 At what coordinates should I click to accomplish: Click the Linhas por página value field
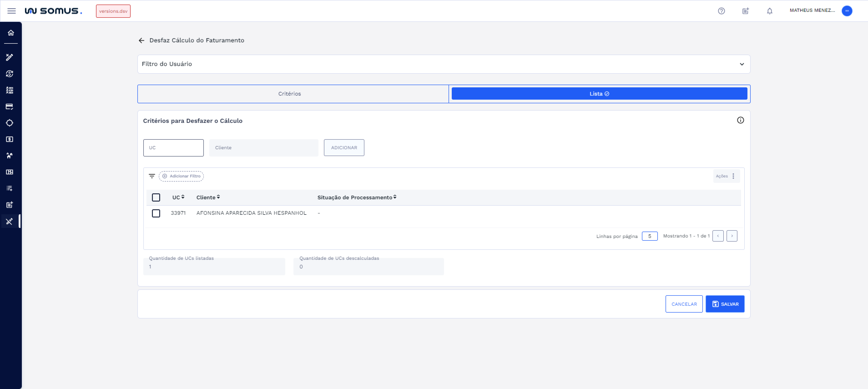coord(650,236)
